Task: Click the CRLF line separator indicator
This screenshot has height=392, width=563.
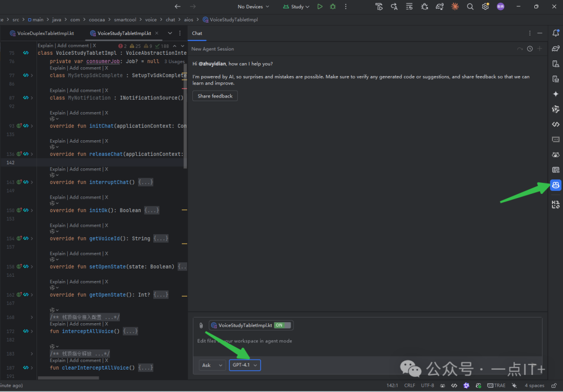Action: pyautogui.click(x=409, y=386)
